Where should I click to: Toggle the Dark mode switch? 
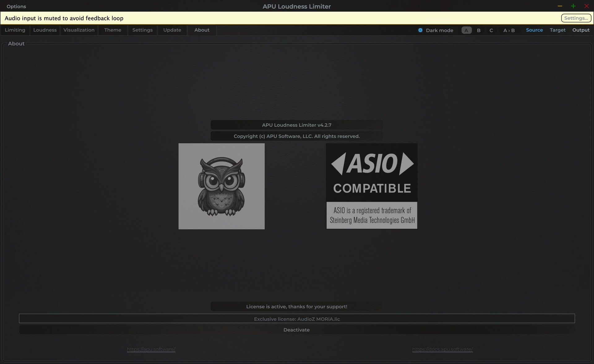pyautogui.click(x=436, y=30)
